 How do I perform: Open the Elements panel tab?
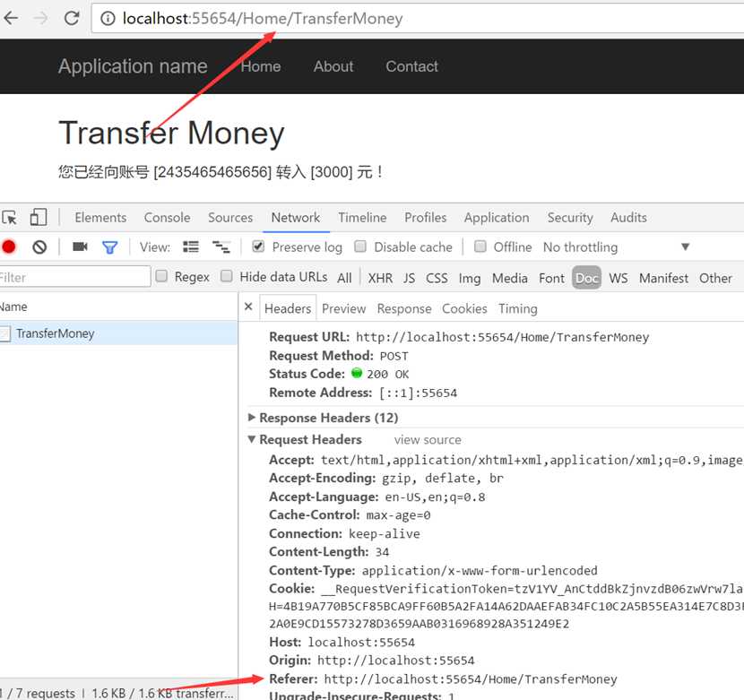[x=100, y=218]
